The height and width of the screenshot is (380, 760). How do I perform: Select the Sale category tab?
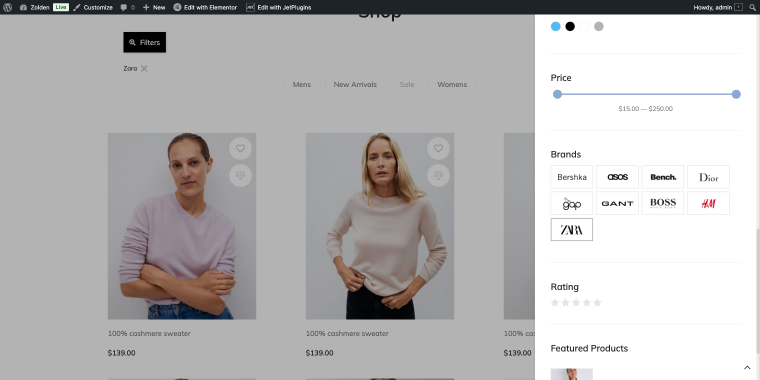click(407, 84)
